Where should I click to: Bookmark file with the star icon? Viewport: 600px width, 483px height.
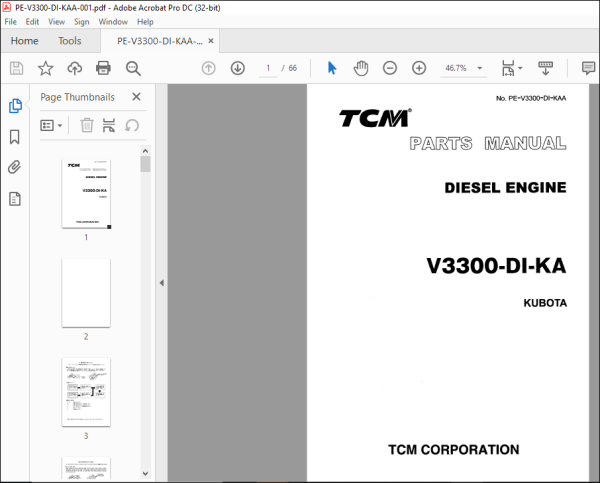pyautogui.click(x=46, y=69)
